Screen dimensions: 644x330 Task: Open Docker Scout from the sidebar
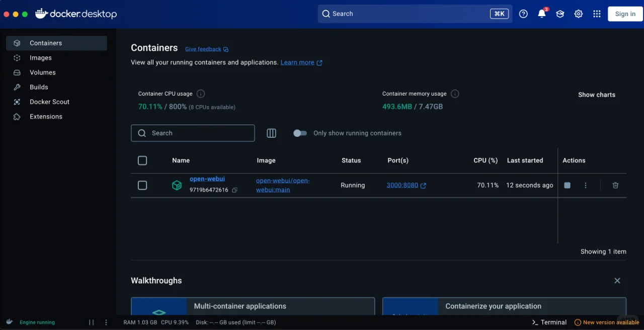(56, 102)
